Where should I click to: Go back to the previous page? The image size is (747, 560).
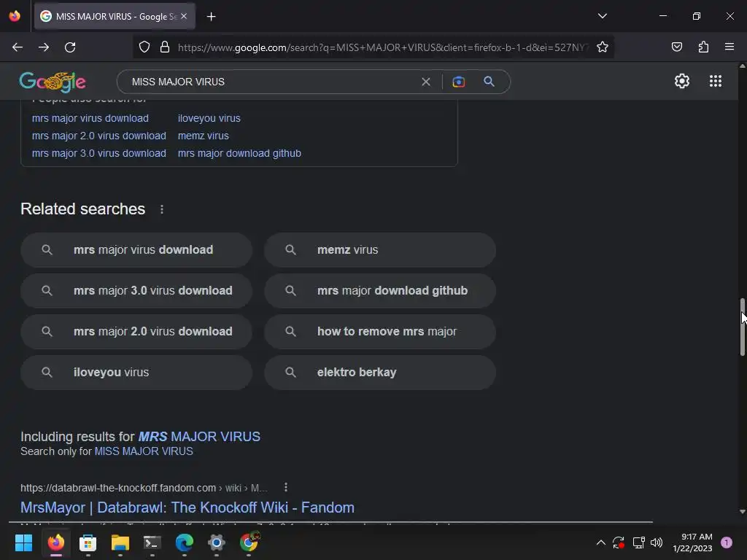pos(18,47)
